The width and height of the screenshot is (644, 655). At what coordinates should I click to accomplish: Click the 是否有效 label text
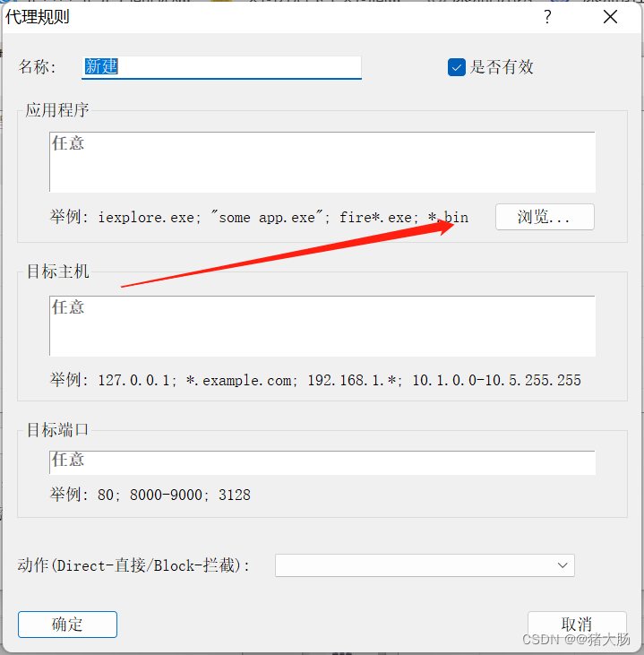[x=502, y=67]
